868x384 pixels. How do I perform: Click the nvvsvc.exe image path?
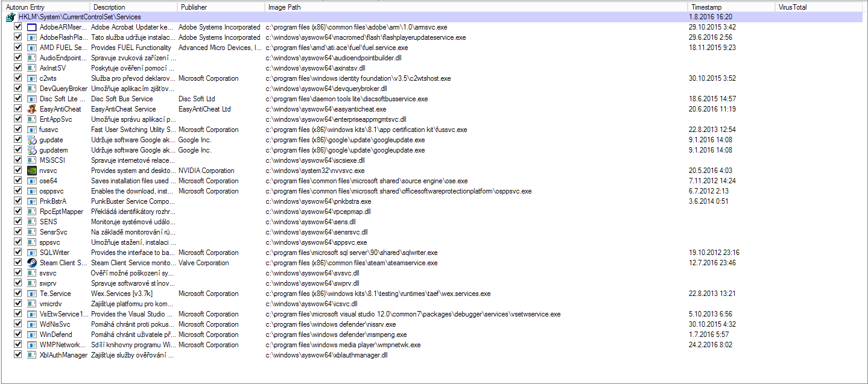click(315, 171)
